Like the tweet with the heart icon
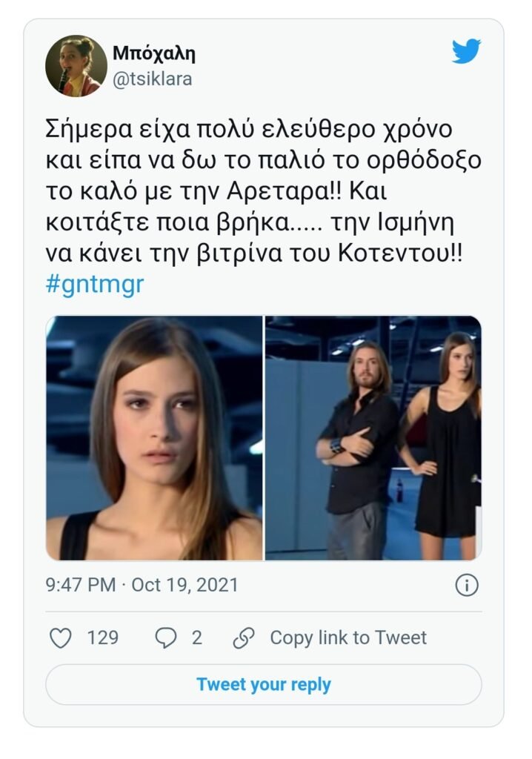Screen dimensions: 532x759 60,637
